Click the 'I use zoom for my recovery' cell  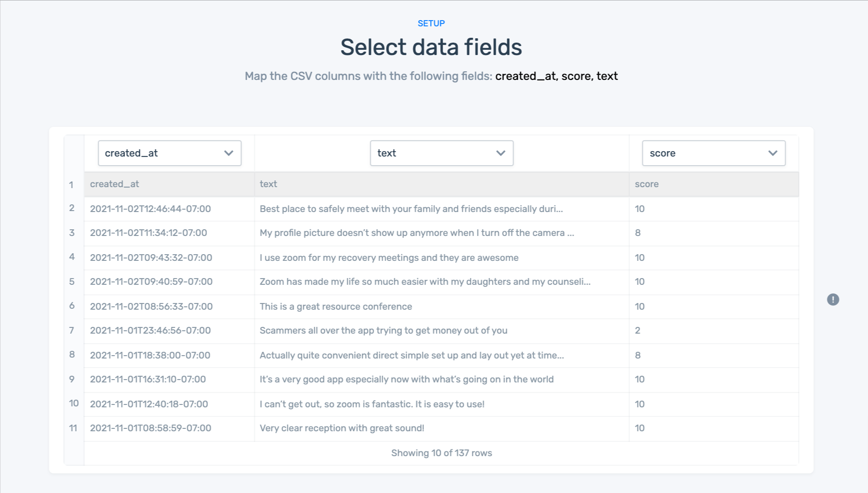[x=388, y=258]
